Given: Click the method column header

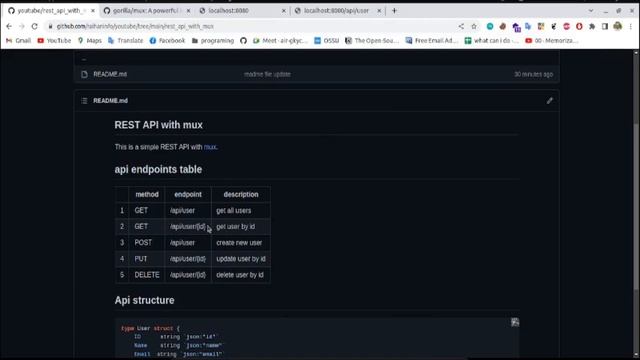Looking at the screenshot, I should coord(147,194).
